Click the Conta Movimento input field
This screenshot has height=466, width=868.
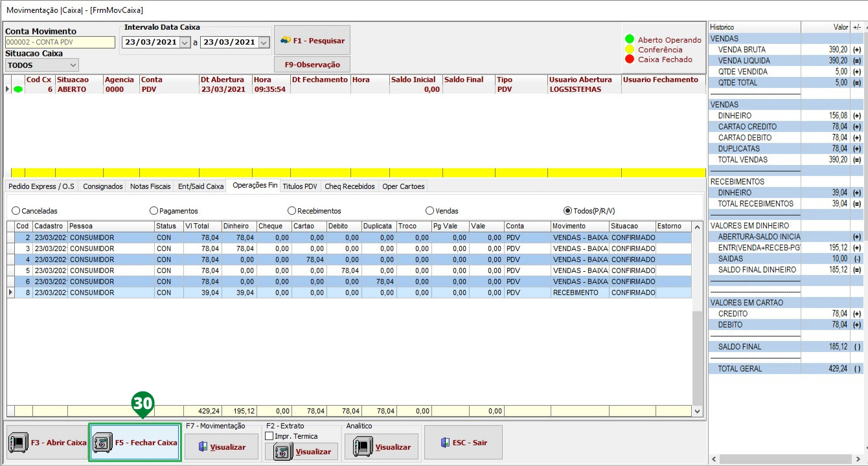tap(60, 42)
